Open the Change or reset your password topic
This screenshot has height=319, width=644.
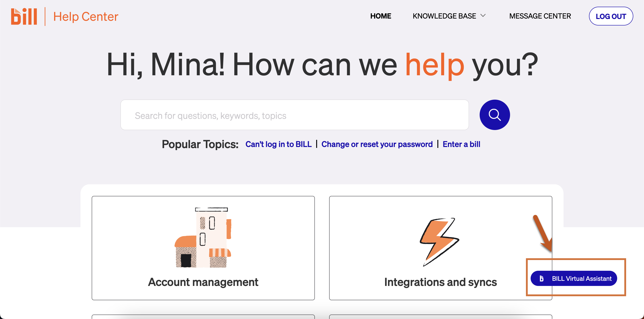tap(377, 144)
